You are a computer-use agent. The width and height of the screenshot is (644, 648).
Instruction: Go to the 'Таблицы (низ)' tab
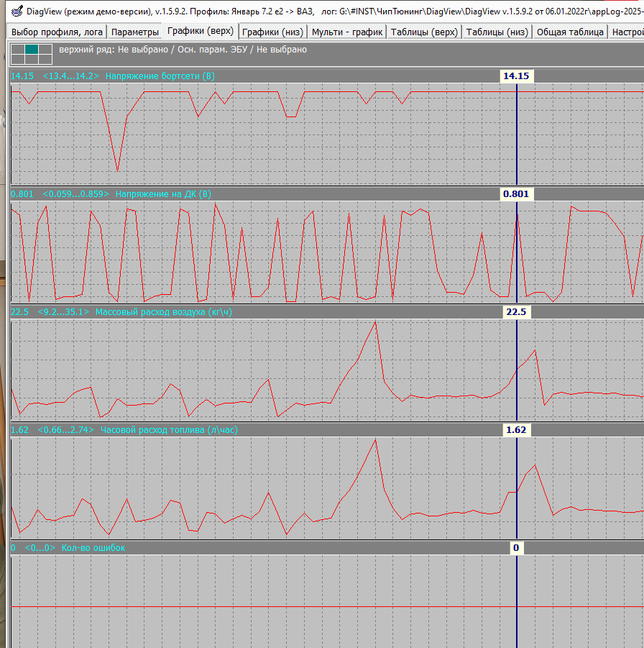(497, 32)
